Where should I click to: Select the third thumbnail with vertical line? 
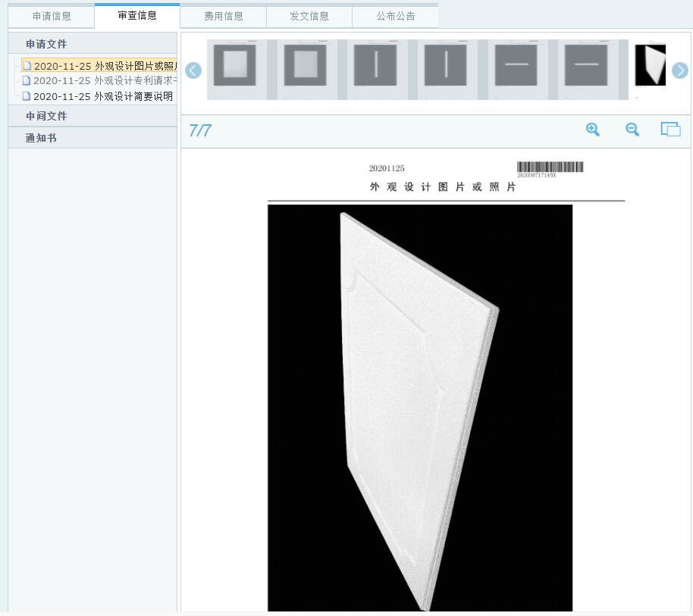click(375, 68)
